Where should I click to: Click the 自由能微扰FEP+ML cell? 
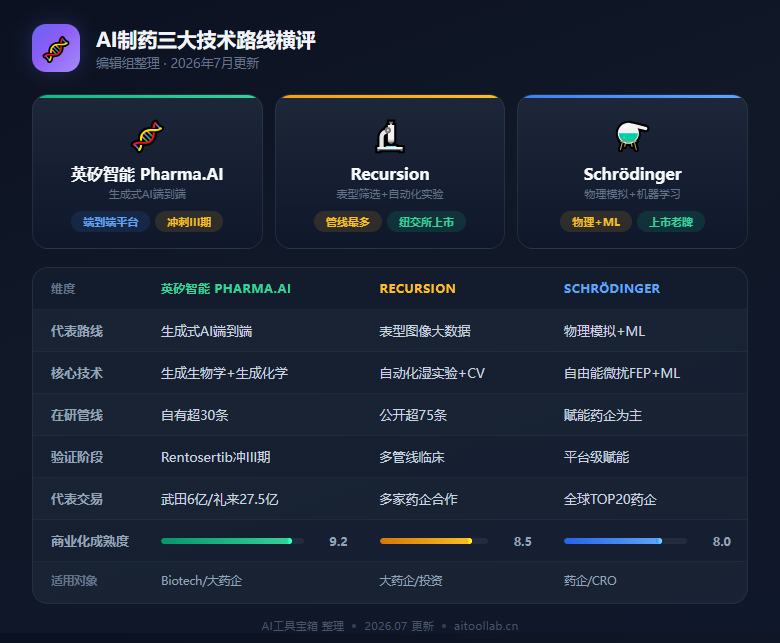(622, 373)
